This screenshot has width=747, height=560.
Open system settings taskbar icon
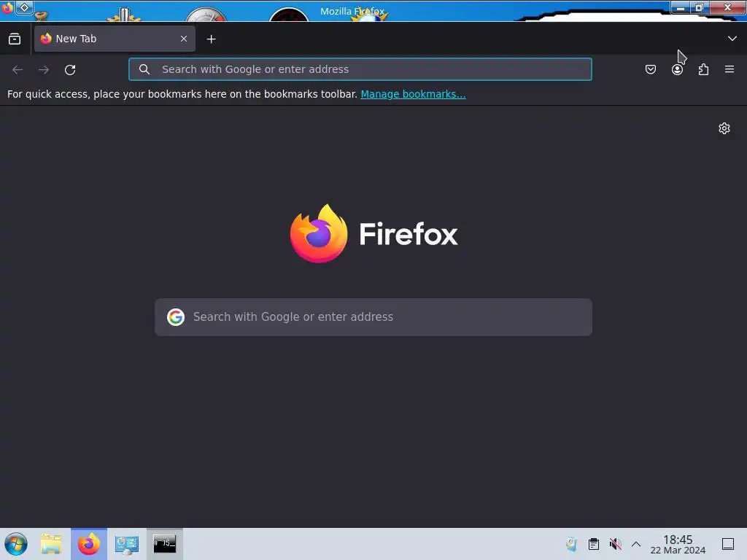click(127, 544)
